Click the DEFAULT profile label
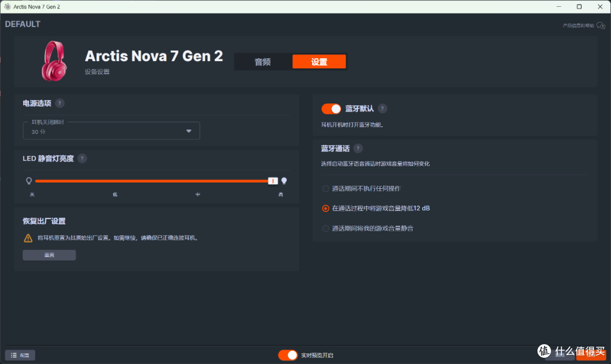The height and width of the screenshot is (364, 611). (23, 24)
